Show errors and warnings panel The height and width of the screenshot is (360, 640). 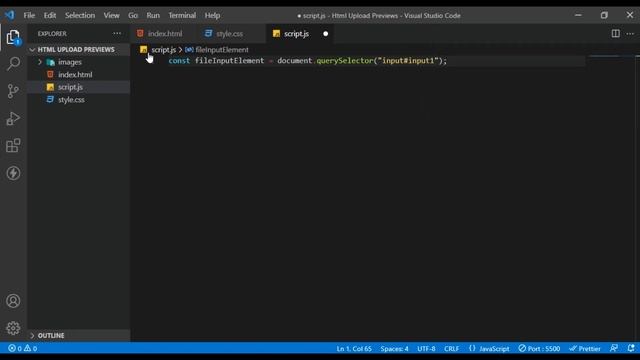tap(23, 348)
